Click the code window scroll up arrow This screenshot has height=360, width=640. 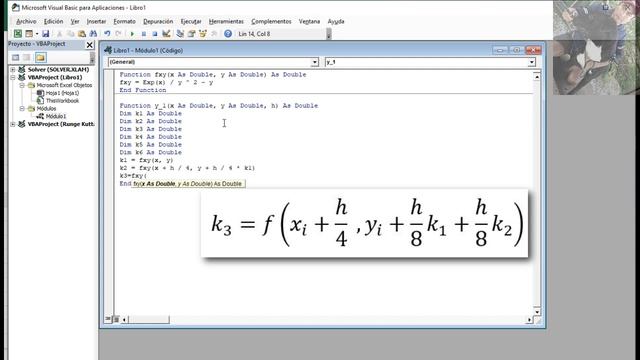[x=537, y=77]
